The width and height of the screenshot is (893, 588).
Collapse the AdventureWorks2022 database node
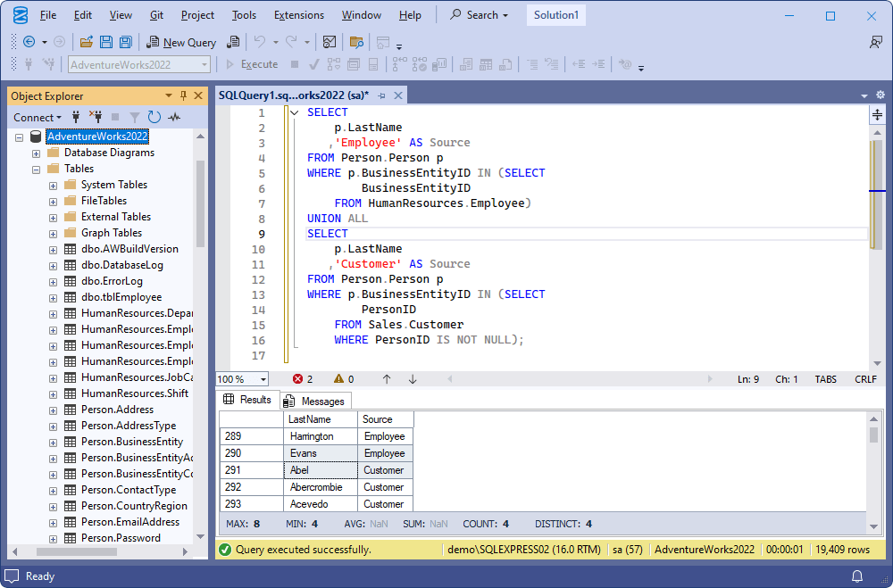(20, 137)
